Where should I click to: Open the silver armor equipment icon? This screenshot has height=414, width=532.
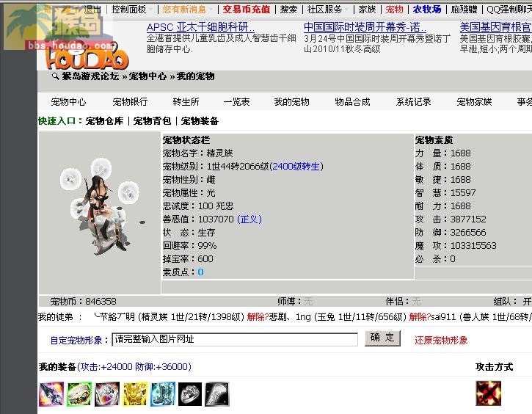pyautogui.click(x=107, y=394)
